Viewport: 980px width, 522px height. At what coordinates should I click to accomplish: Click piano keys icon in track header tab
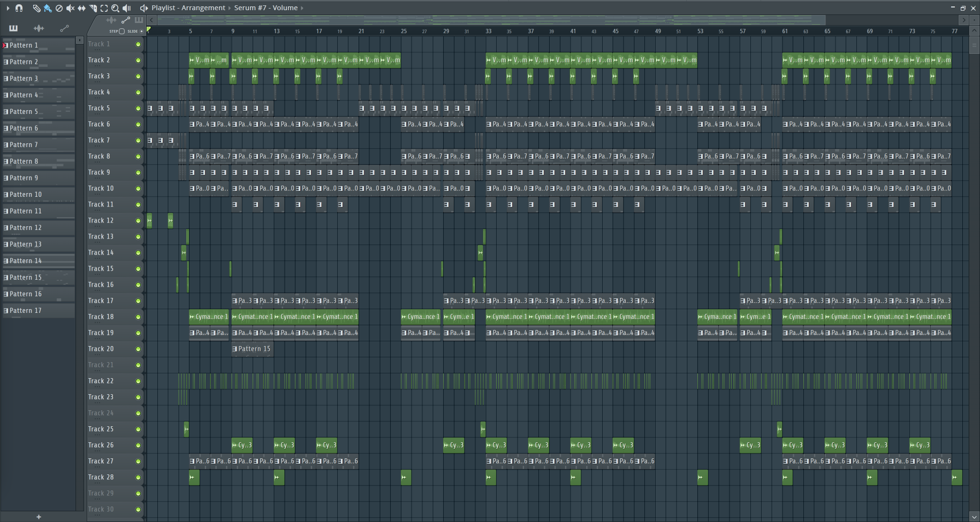(x=139, y=20)
